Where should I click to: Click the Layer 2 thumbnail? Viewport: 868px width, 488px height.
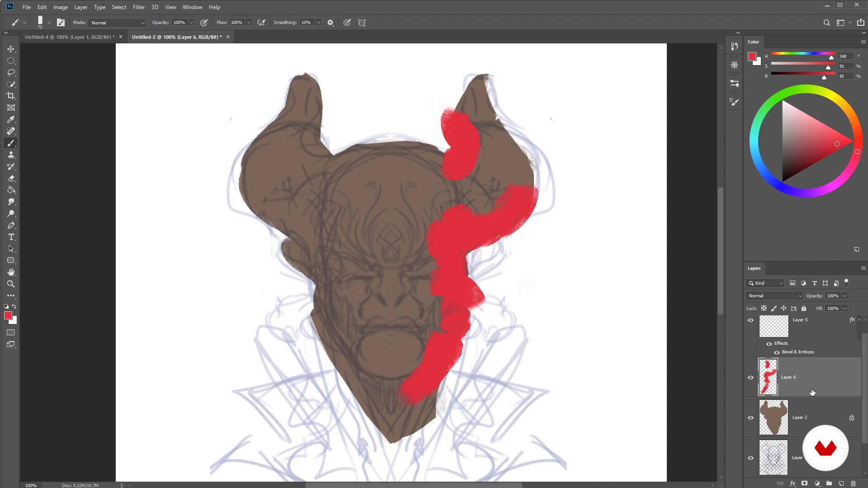coord(773,417)
